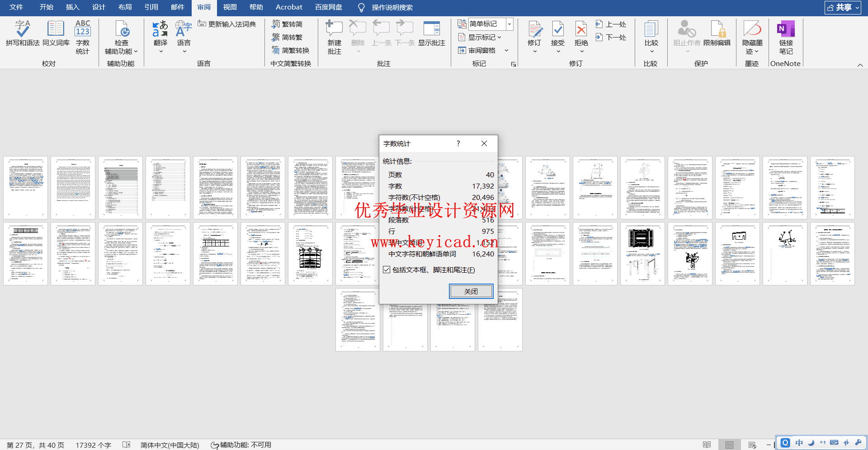Image resolution: width=868 pixels, height=450 pixels.
Task: Switch to the Layout (布局) tab
Action: coord(125,7)
